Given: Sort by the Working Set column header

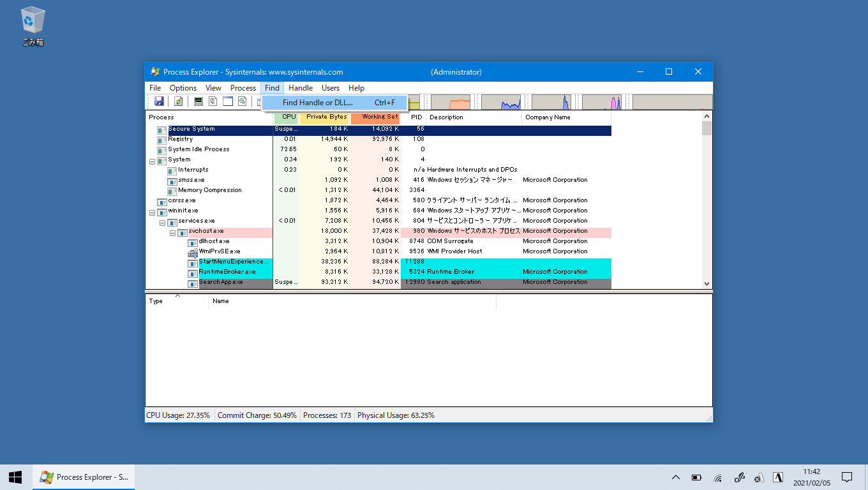Looking at the screenshot, I should [x=375, y=117].
